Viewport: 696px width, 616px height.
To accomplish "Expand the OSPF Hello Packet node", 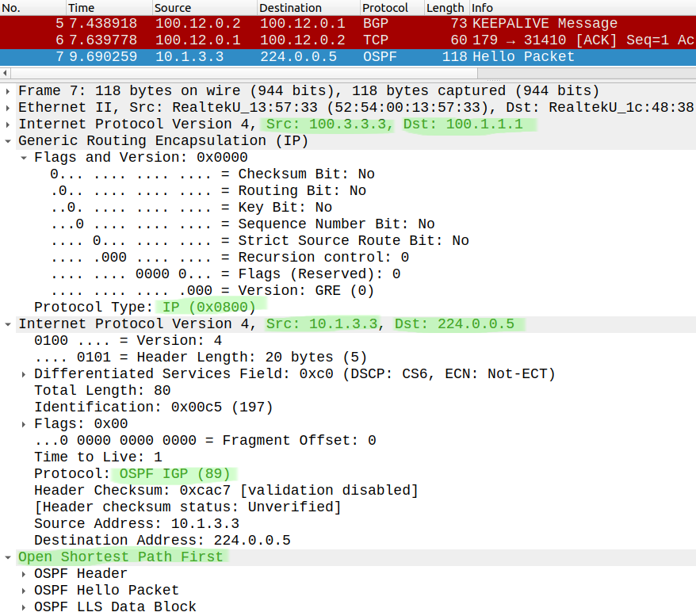I will pos(24,591).
